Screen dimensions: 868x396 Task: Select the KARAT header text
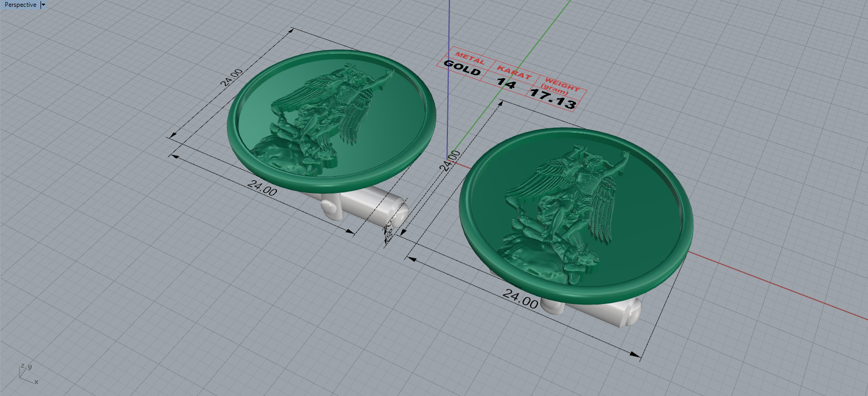[514, 73]
